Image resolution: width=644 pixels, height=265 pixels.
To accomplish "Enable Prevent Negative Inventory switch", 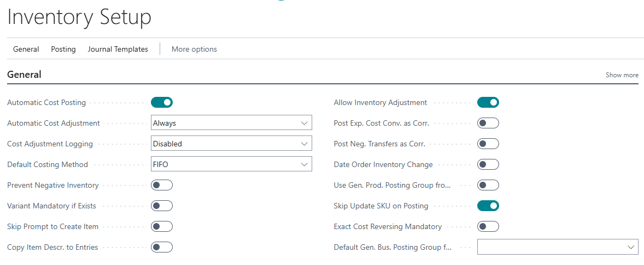I will 162,185.
